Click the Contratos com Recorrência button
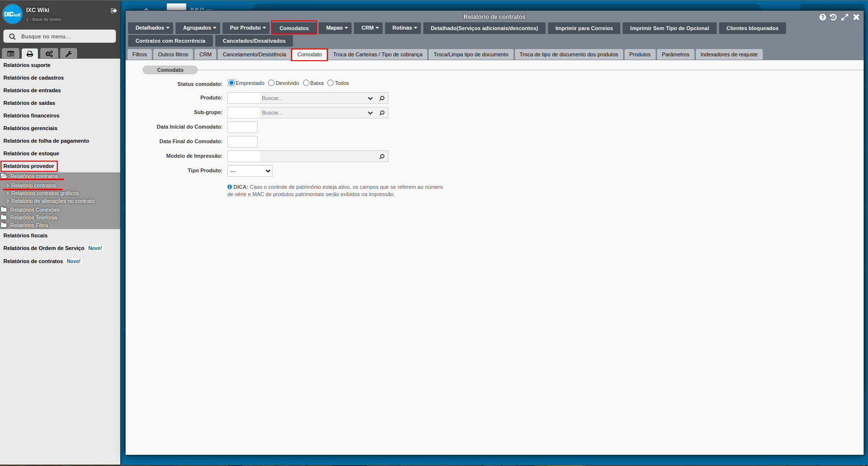 pyautogui.click(x=170, y=41)
